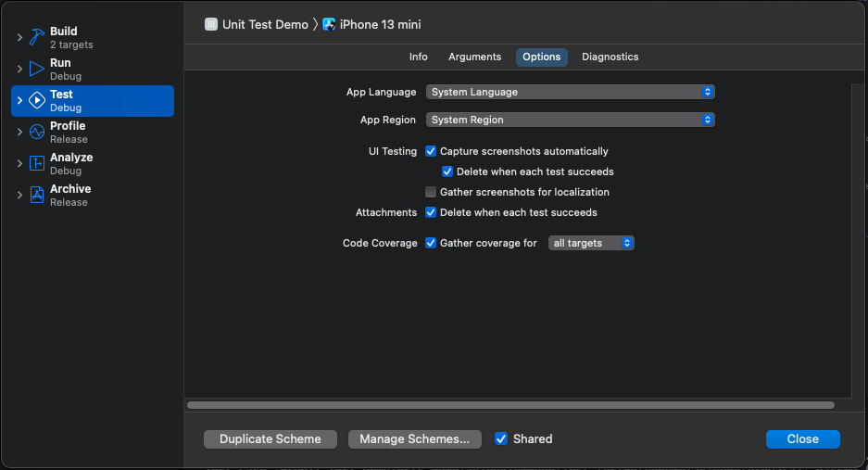The image size is (868, 470).
Task: Expand the Profile action chevron
Action: pos(19,132)
